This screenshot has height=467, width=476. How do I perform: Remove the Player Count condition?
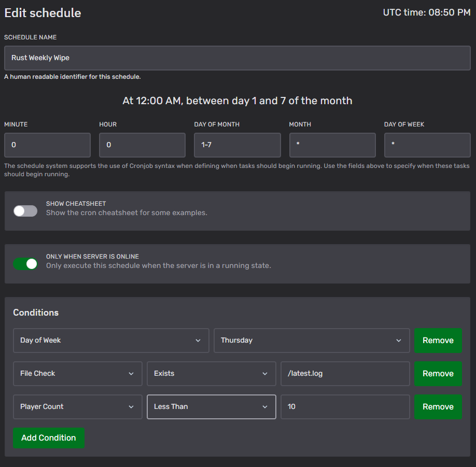(x=438, y=407)
